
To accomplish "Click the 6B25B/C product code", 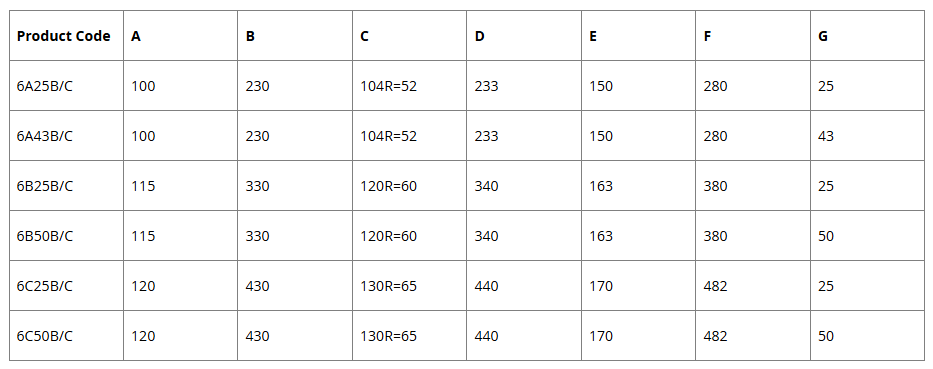I will click(x=45, y=186).
